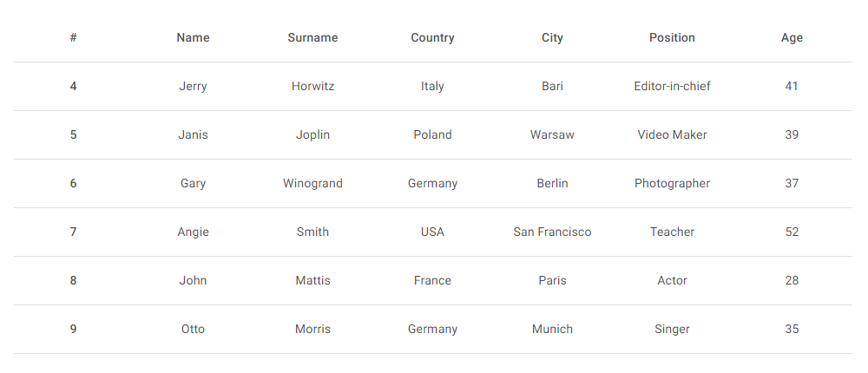Select the name Otto cell

pos(193,330)
